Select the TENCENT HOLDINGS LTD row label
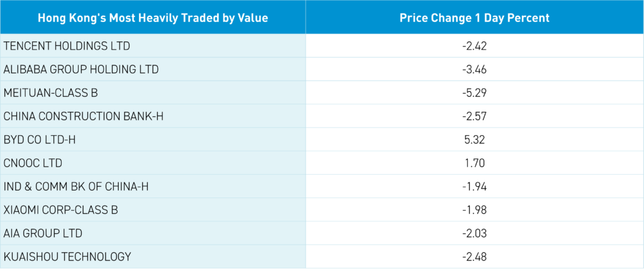This screenshot has width=644, height=271. point(67,46)
